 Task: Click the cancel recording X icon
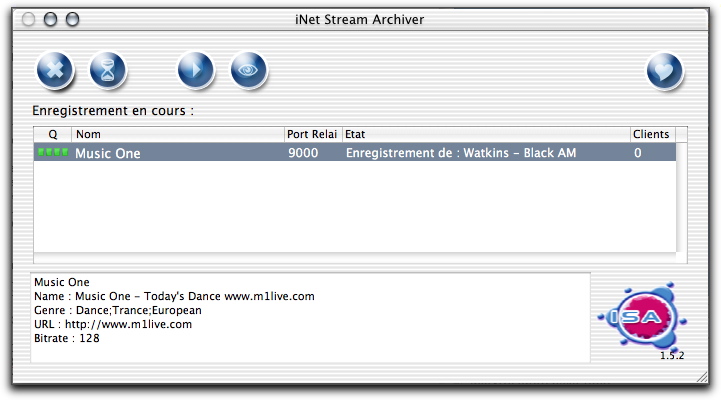(x=55, y=70)
